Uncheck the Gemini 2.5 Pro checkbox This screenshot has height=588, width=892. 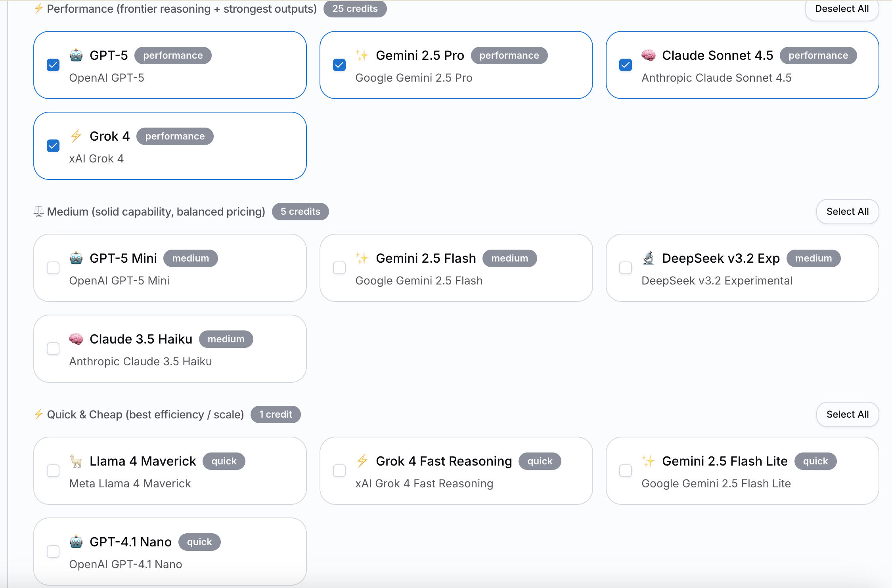[x=339, y=65]
